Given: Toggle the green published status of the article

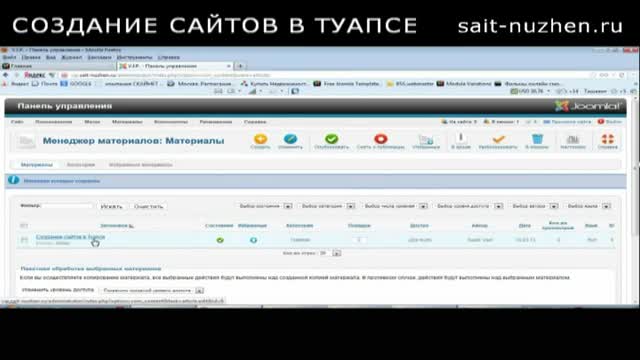Looking at the screenshot, I should [x=220, y=240].
